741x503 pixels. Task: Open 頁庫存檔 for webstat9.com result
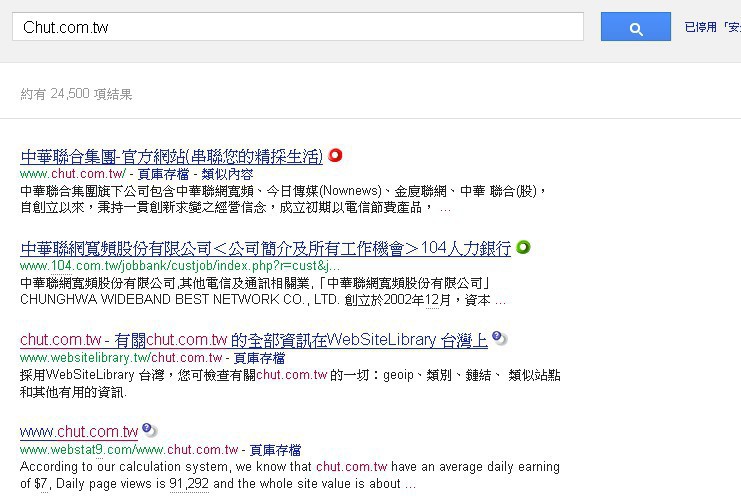click(275, 450)
